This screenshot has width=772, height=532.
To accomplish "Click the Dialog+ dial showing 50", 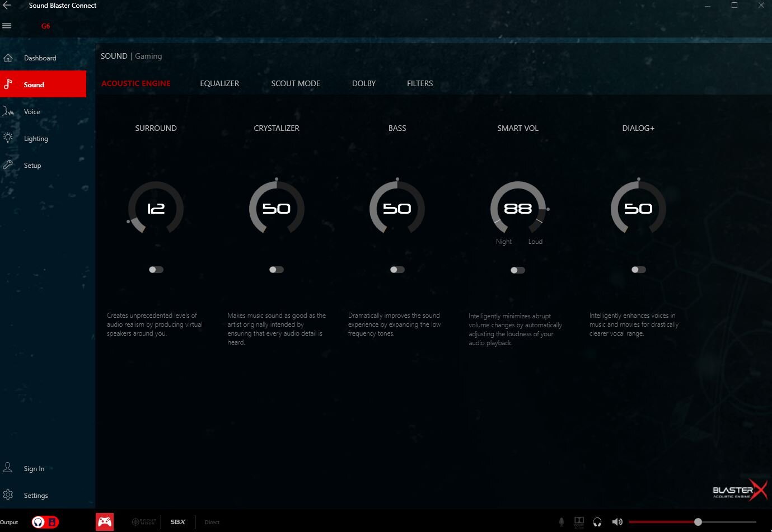I will (x=638, y=208).
